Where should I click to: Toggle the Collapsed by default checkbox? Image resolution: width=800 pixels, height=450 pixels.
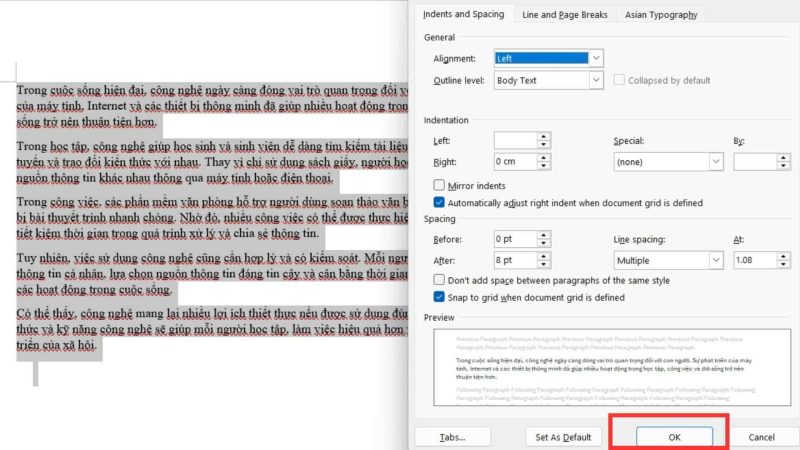pyautogui.click(x=619, y=80)
